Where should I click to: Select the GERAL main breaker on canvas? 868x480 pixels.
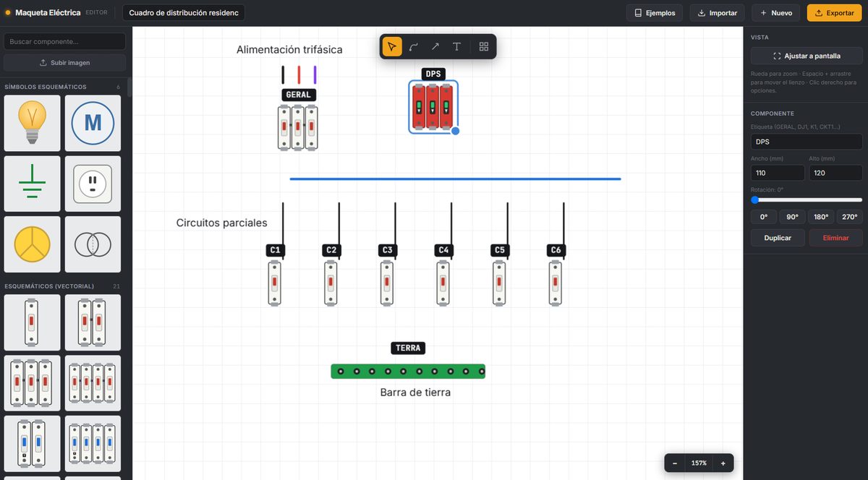(298, 127)
